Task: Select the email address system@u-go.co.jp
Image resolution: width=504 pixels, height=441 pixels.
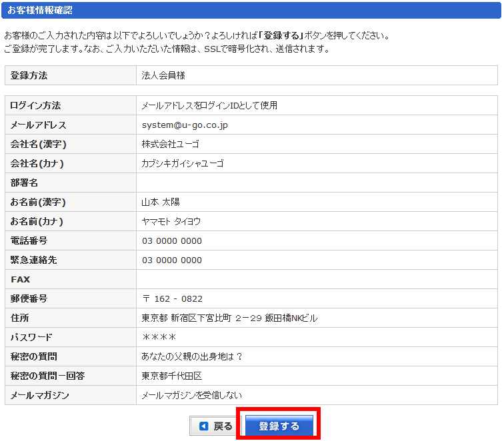Action: tap(185, 125)
